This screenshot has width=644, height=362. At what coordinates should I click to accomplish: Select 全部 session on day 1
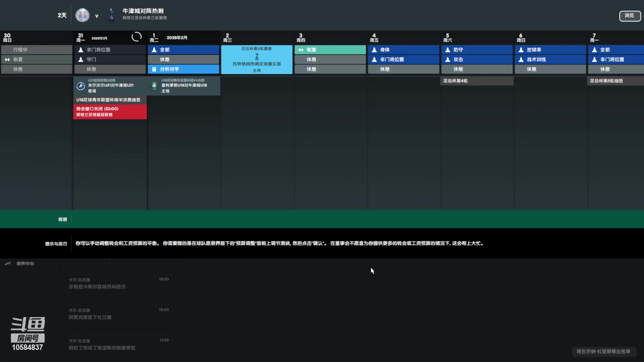183,50
